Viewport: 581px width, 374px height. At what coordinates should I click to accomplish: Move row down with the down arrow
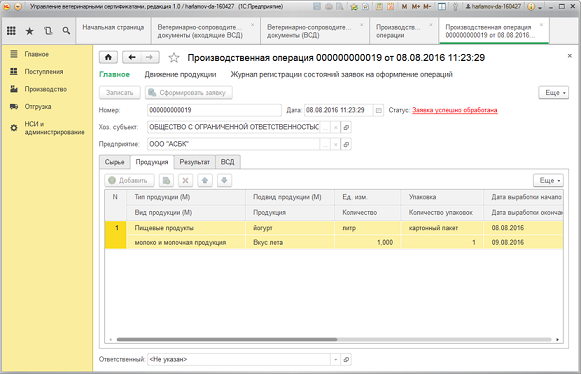tap(224, 181)
